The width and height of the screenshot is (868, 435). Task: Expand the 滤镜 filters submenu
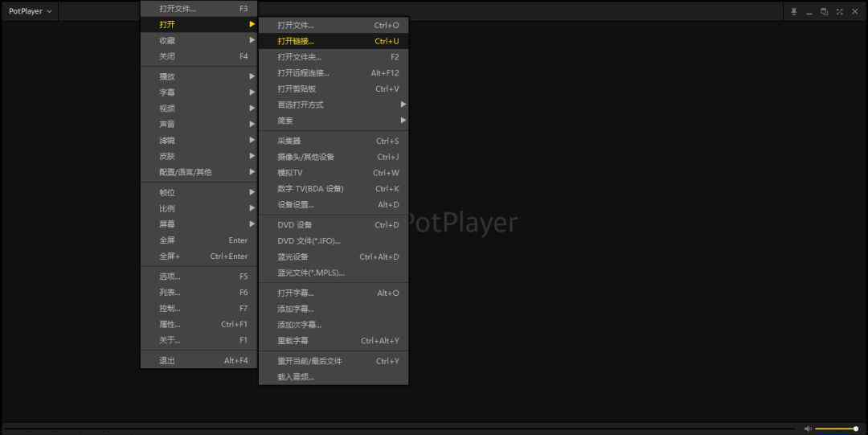199,140
